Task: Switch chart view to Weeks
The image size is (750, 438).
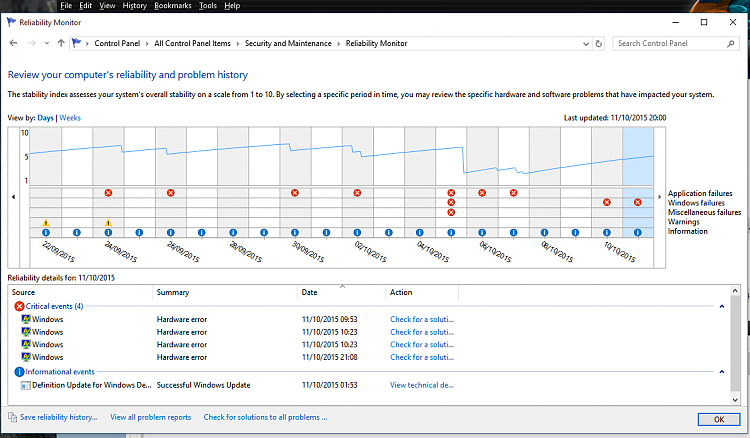Action: [x=70, y=118]
